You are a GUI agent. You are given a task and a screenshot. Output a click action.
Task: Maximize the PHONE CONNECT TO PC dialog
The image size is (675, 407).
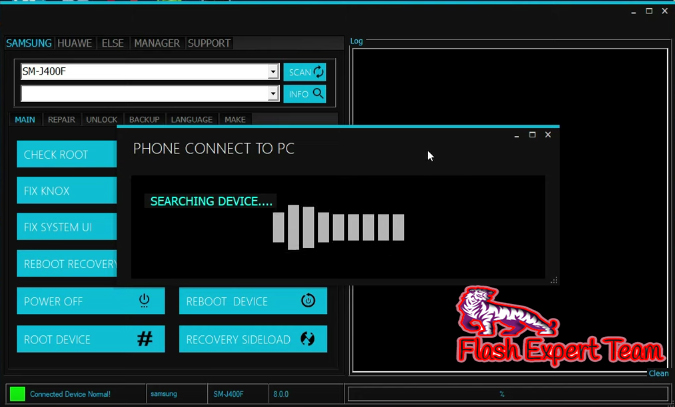point(532,135)
